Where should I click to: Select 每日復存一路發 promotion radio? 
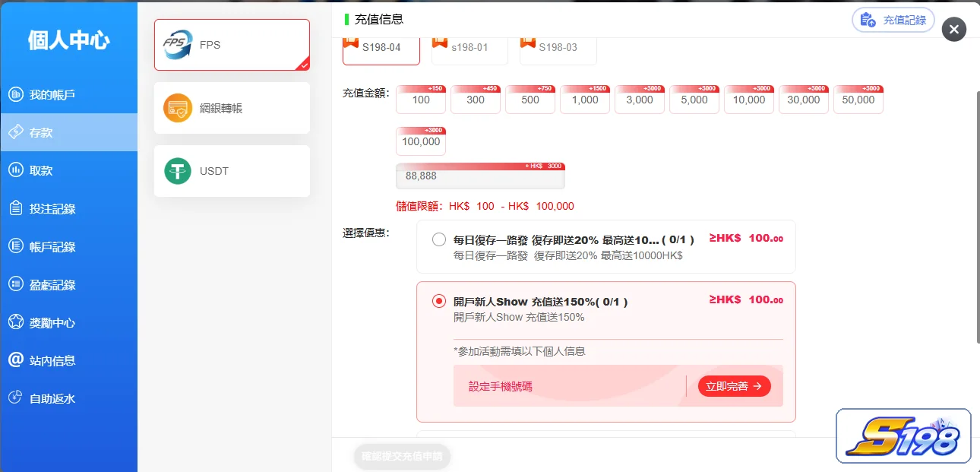pyautogui.click(x=439, y=239)
